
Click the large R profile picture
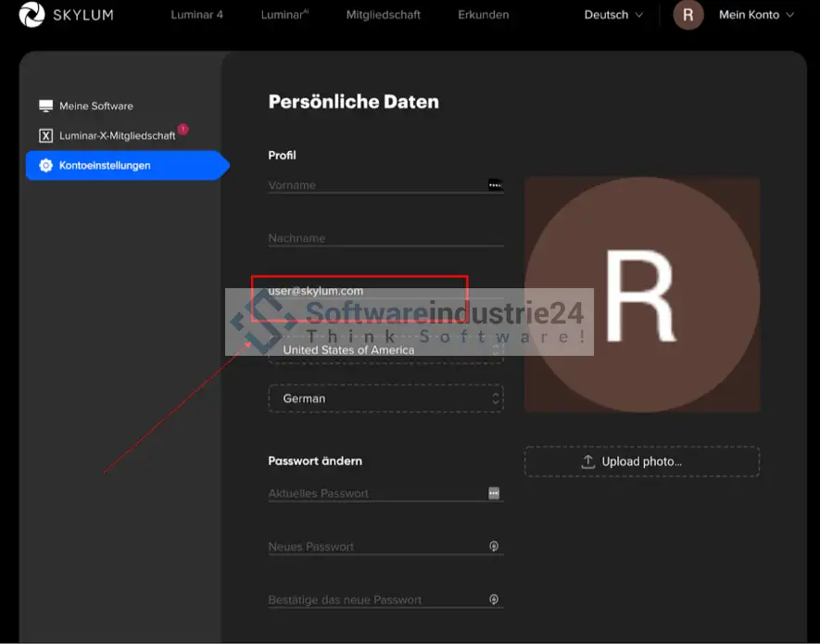click(641, 295)
